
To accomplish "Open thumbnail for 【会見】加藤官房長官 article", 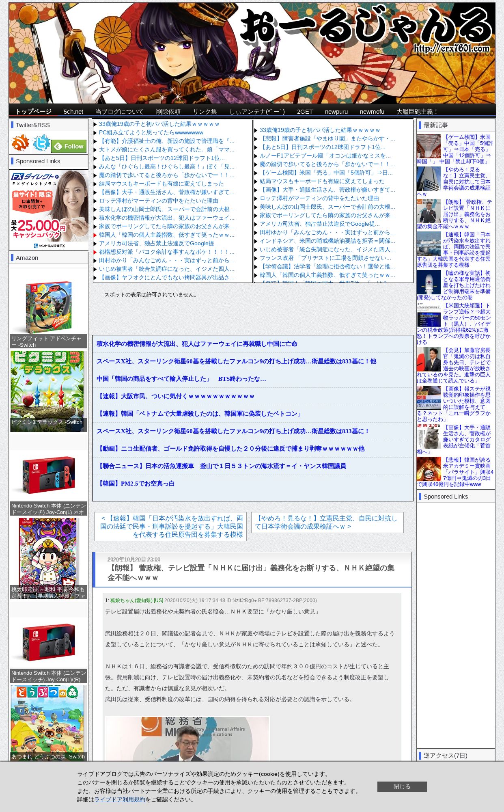I will click(429, 359).
